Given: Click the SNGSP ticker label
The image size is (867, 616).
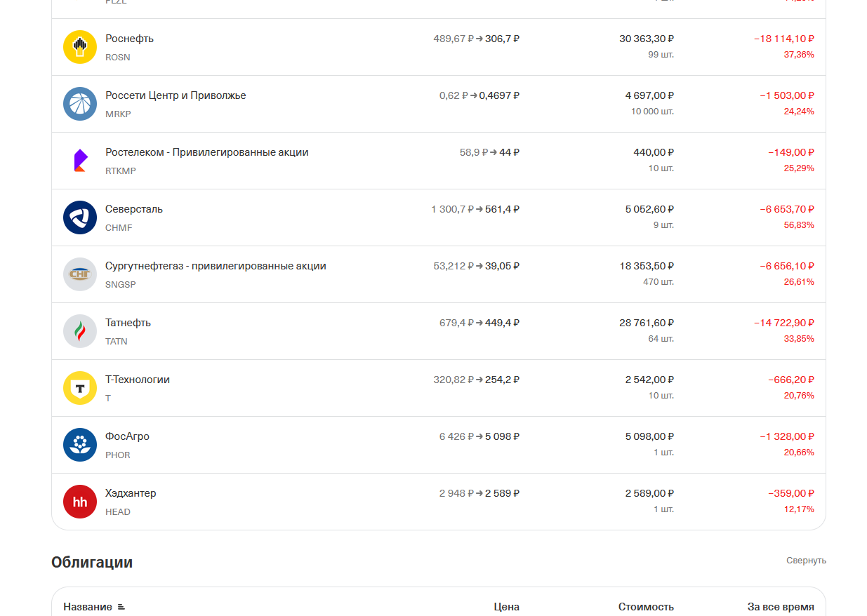Looking at the screenshot, I should 121,285.
